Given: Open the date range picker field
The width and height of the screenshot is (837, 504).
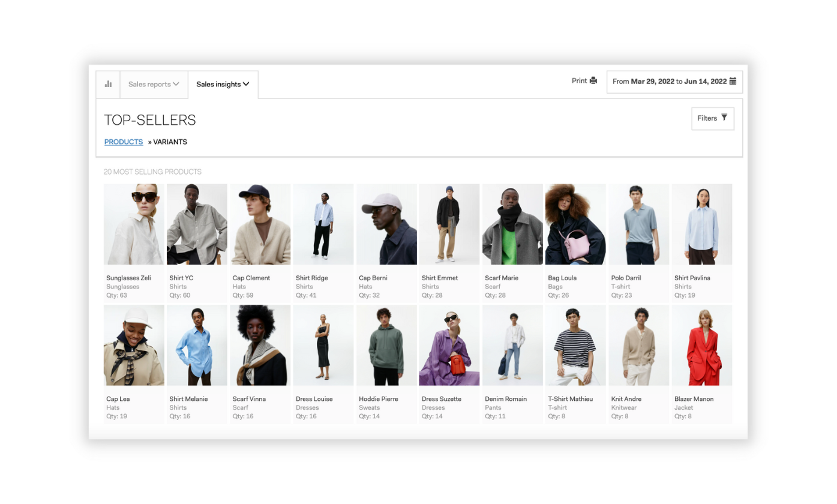Looking at the screenshot, I should 674,82.
